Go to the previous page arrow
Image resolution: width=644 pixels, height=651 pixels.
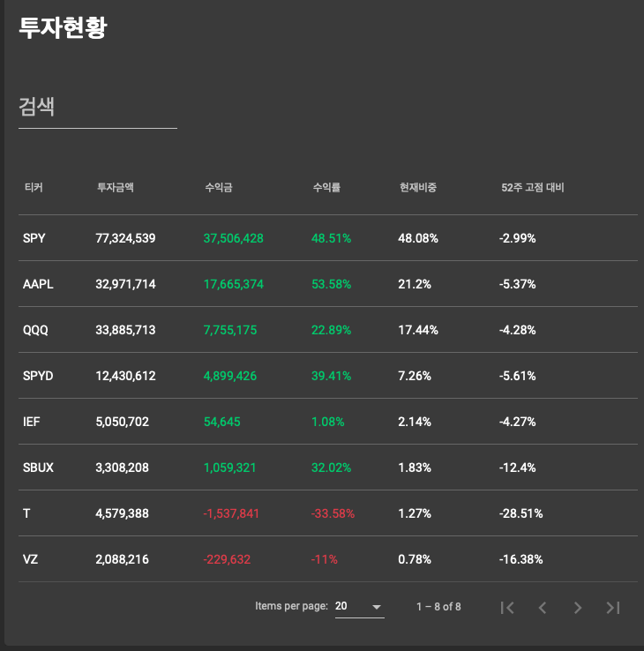pos(543,608)
